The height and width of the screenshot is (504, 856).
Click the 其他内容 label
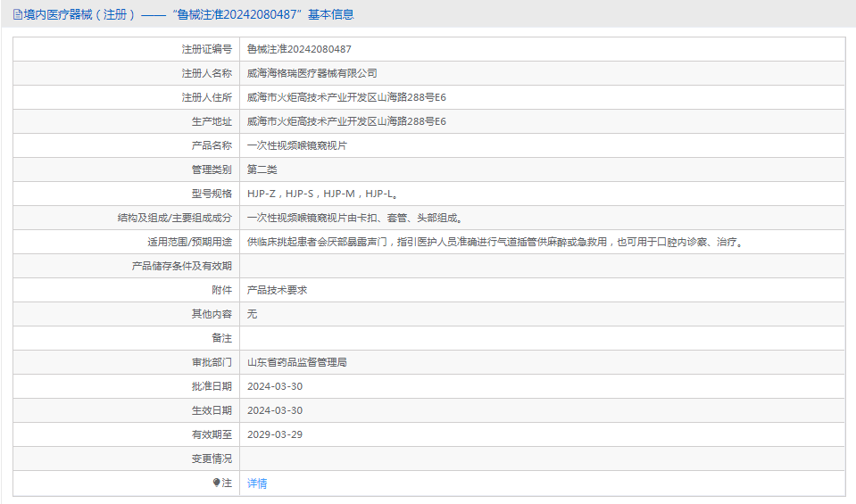(x=212, y=314)
